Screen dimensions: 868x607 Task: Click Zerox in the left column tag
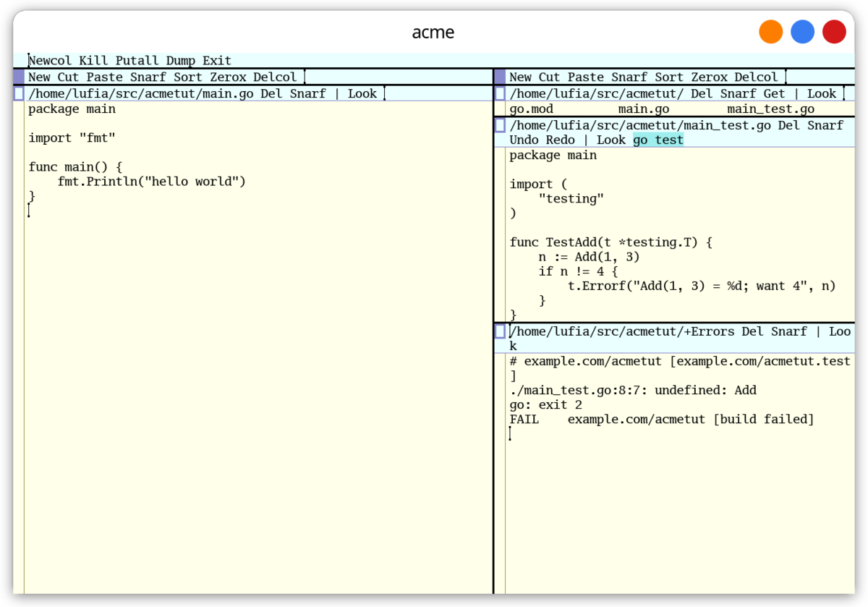[x=228, y=77]
